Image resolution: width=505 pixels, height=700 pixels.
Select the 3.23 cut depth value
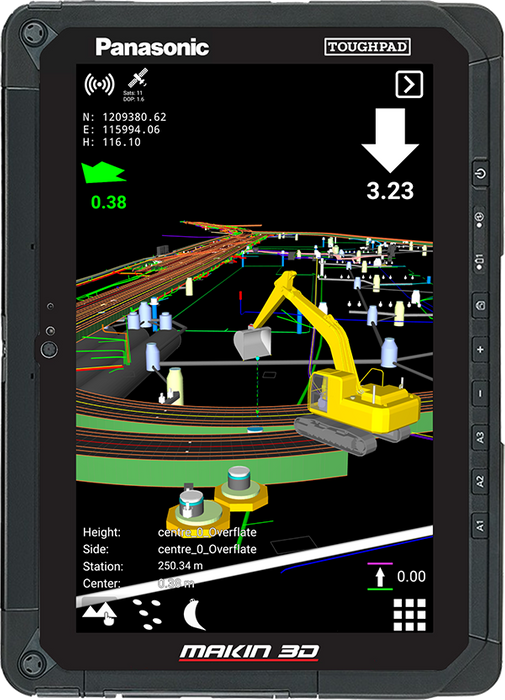click(390, 191)
